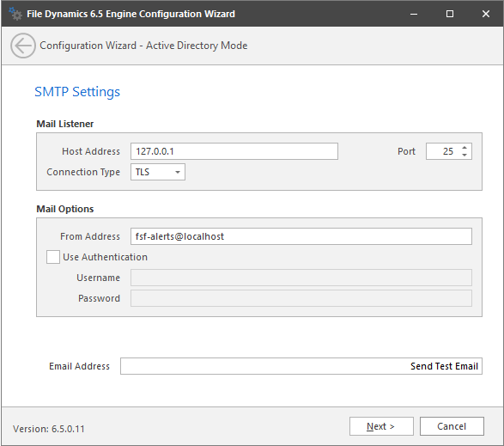Click the test Email Address field
This screenshot has width=504, height=446.
click(x=264, y=366)
